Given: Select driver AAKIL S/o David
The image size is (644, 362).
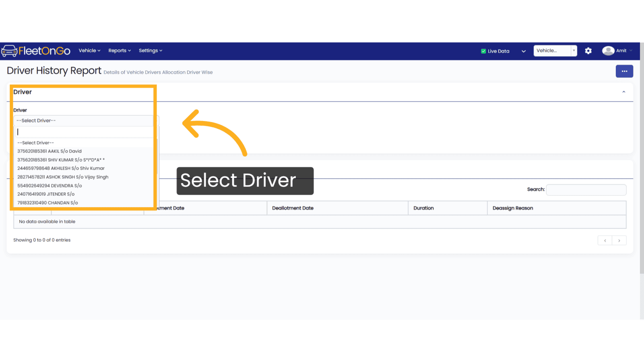Looking at the screenshot, I should click(x=85, y=151).
